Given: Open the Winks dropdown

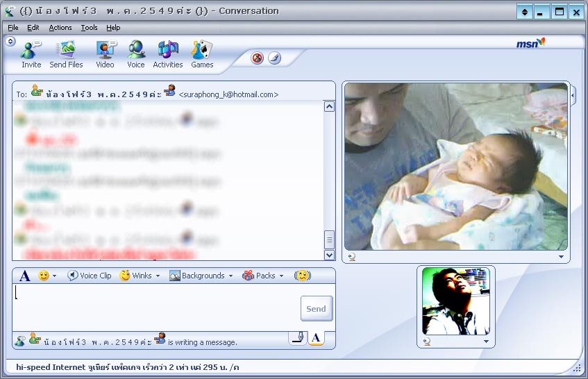Looking at the screenshot, I should [140, 276].
